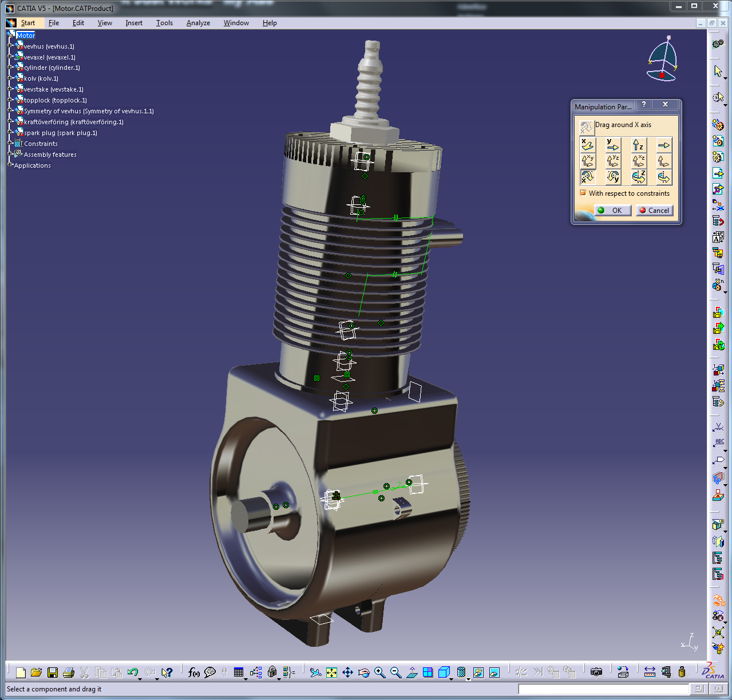Open Design Table grid icon

coord(239,673)
